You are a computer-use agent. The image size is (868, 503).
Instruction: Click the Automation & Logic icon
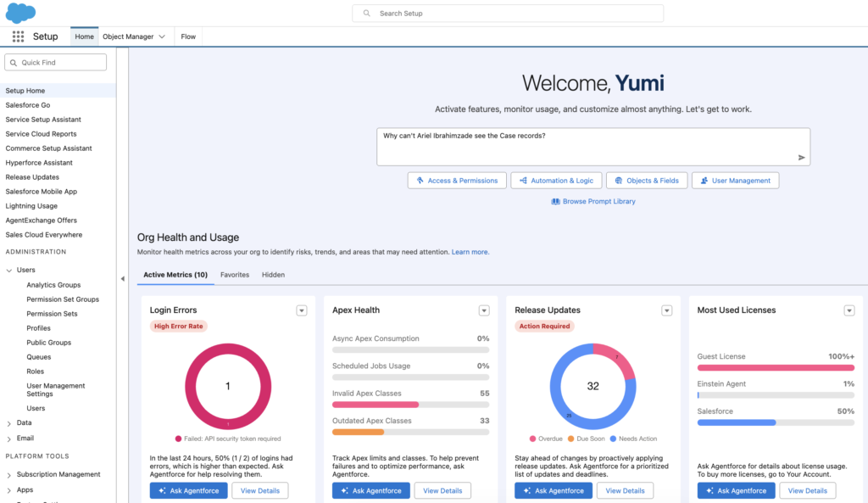[523, 181]
